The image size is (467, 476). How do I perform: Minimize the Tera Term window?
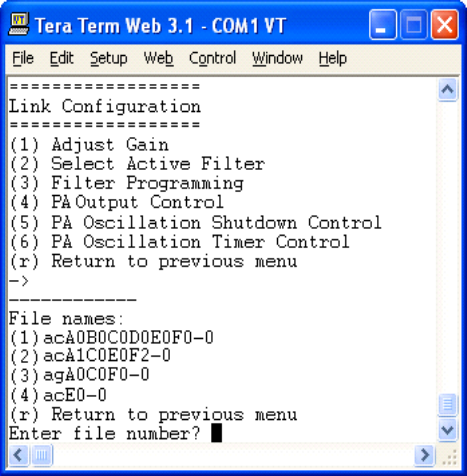click(383, 25)
